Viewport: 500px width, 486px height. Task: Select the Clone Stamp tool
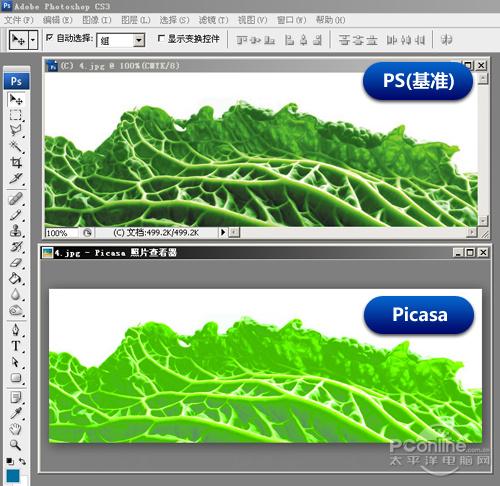coord(15,231)
